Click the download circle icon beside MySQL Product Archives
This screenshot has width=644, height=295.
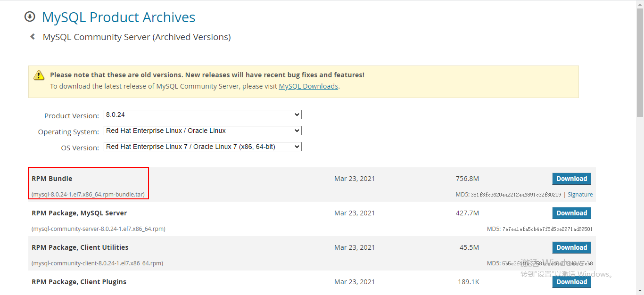[30, 17]
